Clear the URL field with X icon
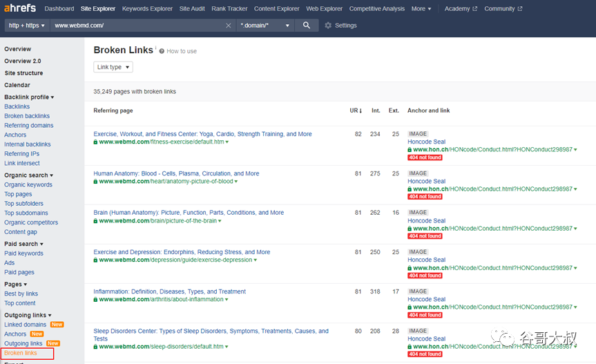Viewport: 596px width, 364px height. (229, 26)
